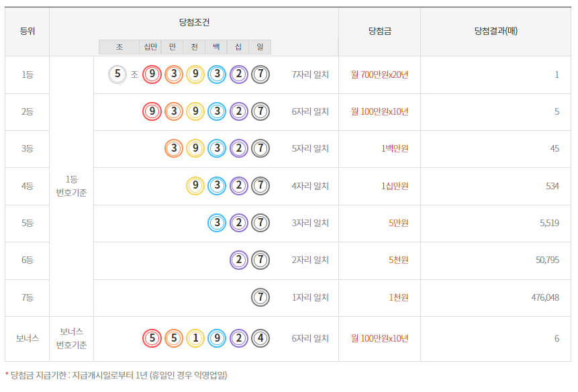Click the winner count 5,519
Viewport: 578px width, 392px height.
549,224
